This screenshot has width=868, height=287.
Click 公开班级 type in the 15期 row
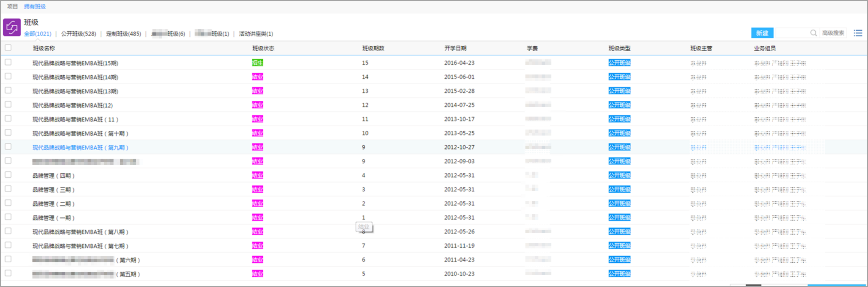pos(619,63)
